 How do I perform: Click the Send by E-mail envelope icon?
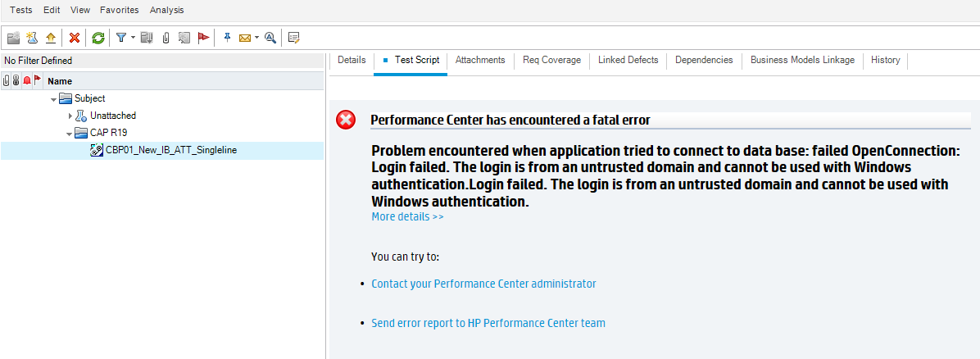click(245, 39)
